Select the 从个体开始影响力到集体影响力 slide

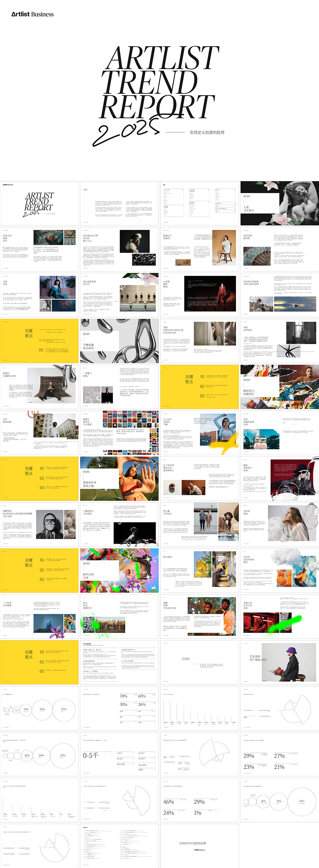tap(200, 479)
